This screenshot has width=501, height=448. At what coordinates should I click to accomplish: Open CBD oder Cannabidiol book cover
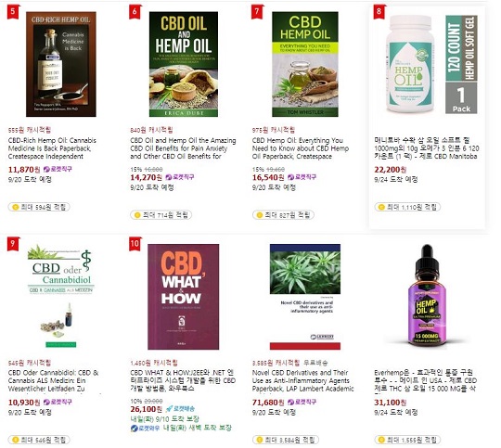[60, 296]
